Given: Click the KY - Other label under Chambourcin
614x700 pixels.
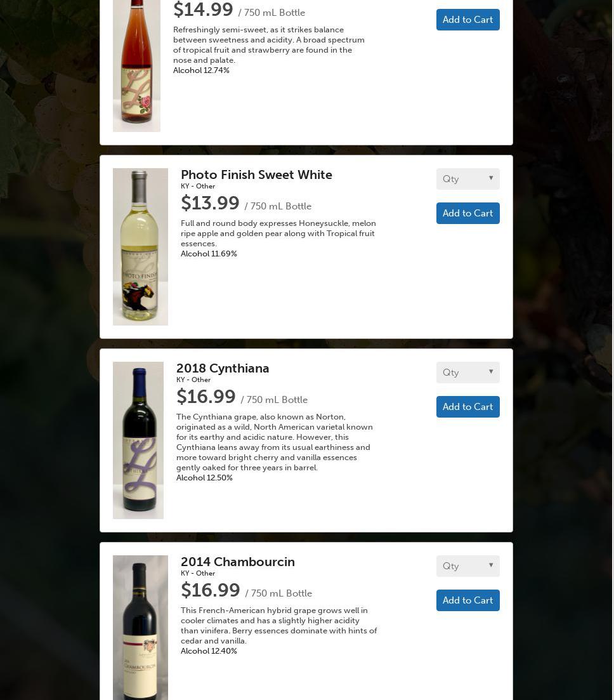Looking at the screenshot, I should pos(198,573).
